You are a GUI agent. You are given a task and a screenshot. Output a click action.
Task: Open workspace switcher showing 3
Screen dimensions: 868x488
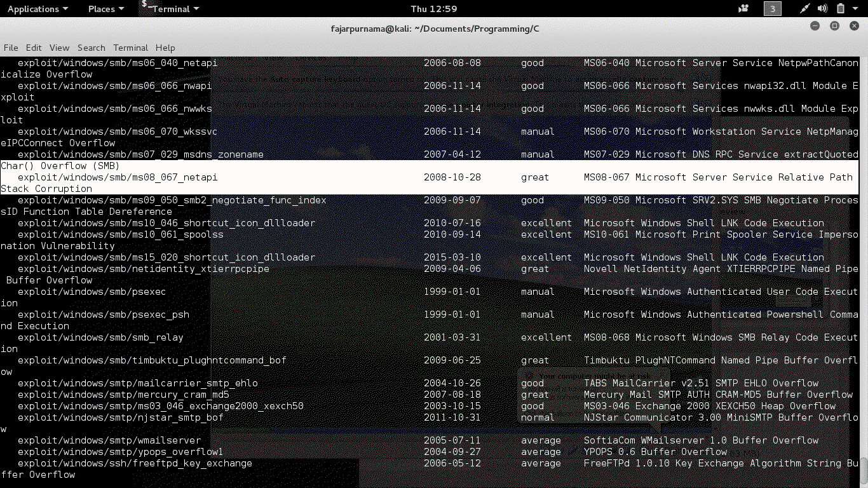[x=772, y=9]
